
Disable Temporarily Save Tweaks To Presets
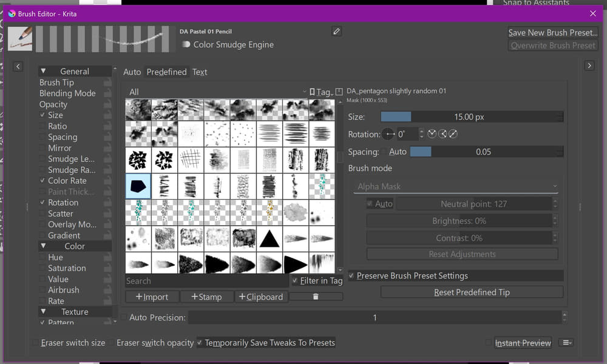coord(200,343)
